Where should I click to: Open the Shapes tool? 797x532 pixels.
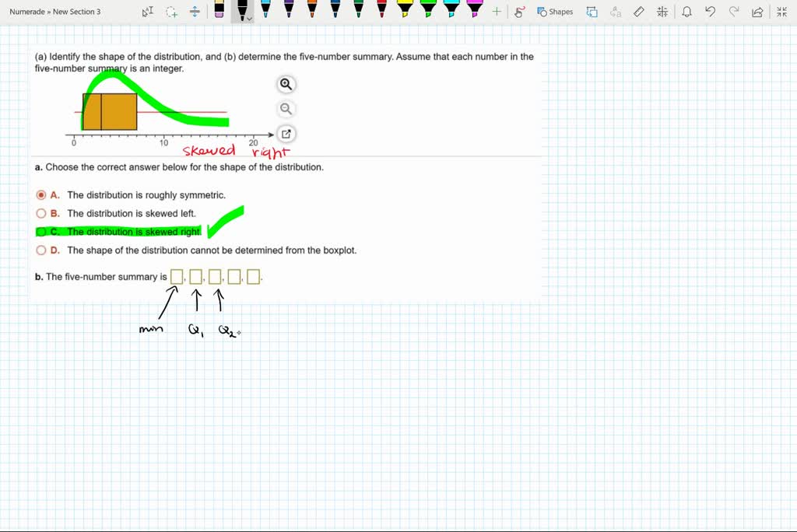click(554, 12)
